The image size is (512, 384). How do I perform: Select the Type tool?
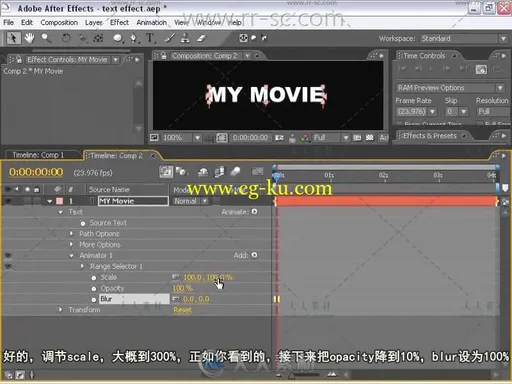(150, 38)
